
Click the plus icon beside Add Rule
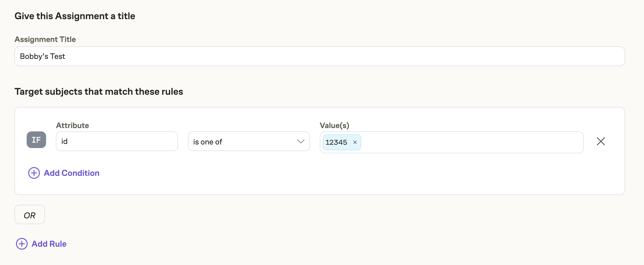point(22,244)
